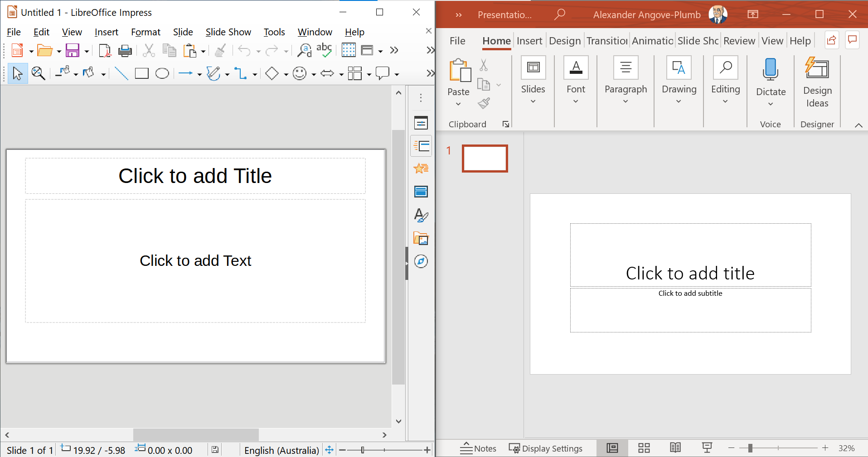Toggle the Display Grid button
The height and width of the screenshot is (457, 868).
(348, 50)
